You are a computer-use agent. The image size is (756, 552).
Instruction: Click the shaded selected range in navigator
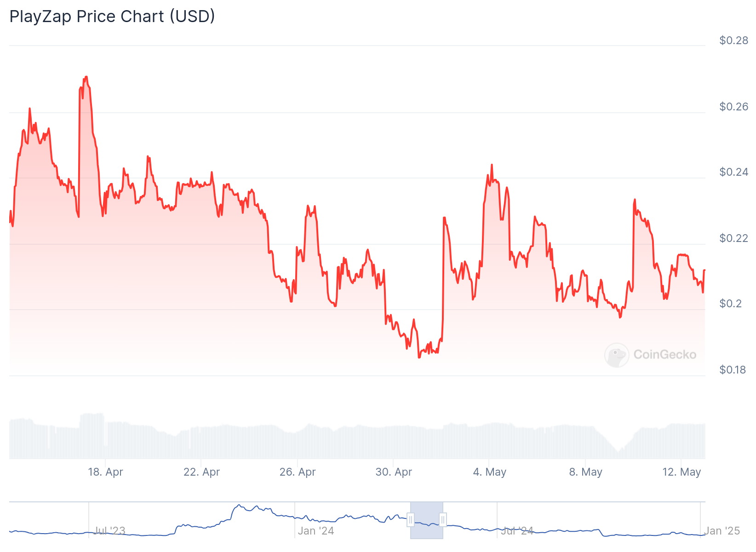(x=427, y=520)
